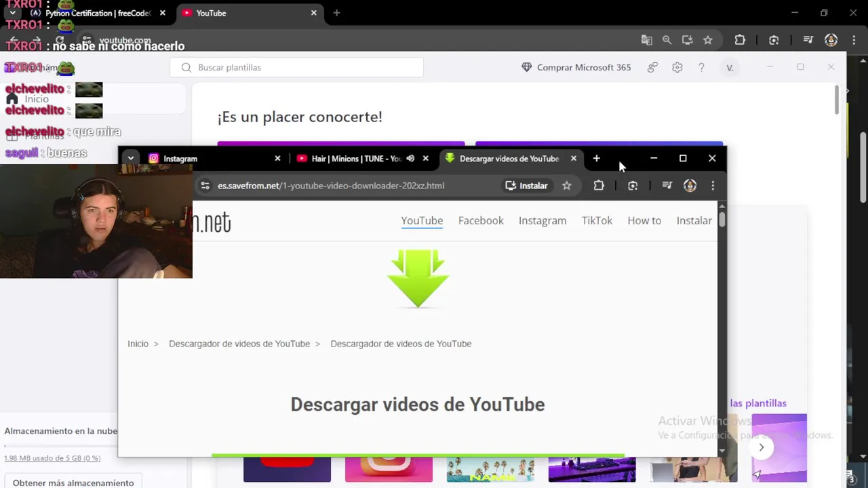
Task: Open Instalar in the savefrom navigation
Action: point(694,220)
